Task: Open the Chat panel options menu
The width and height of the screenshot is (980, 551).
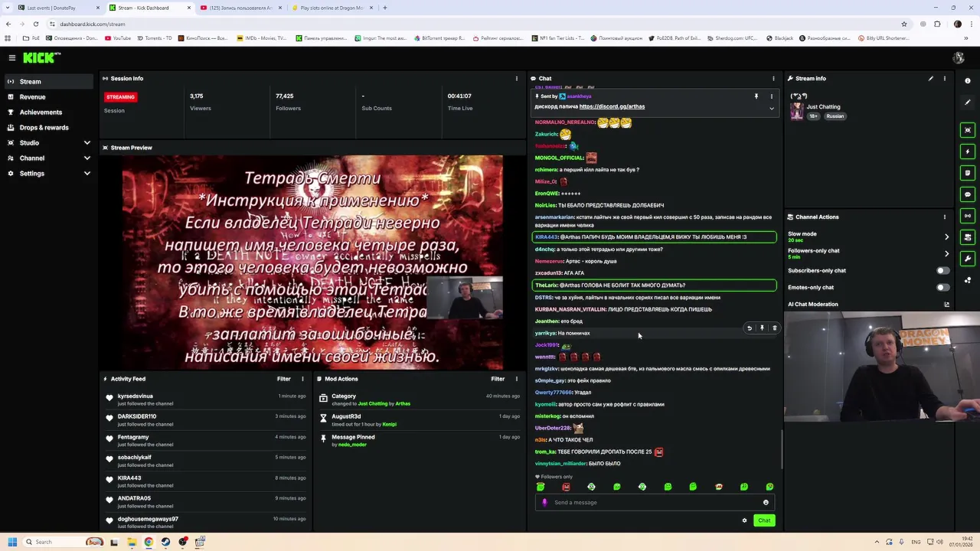Action: [773, 78]
